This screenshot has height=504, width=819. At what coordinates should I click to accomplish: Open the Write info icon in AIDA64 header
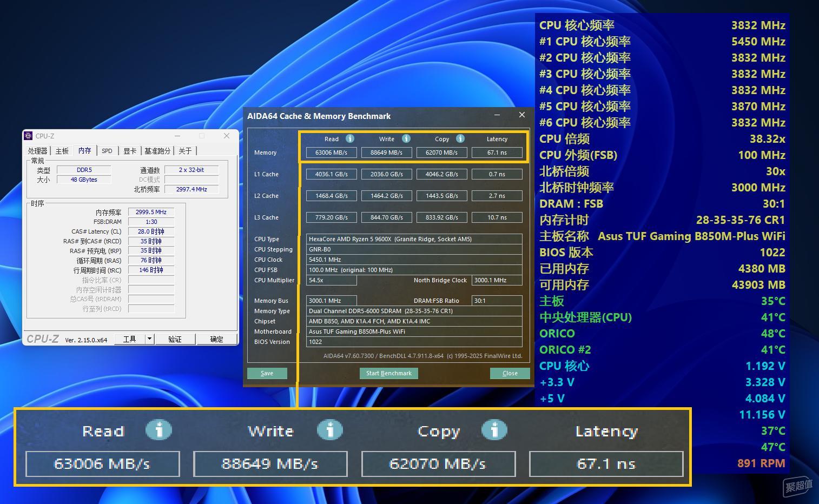click(406, 139)
